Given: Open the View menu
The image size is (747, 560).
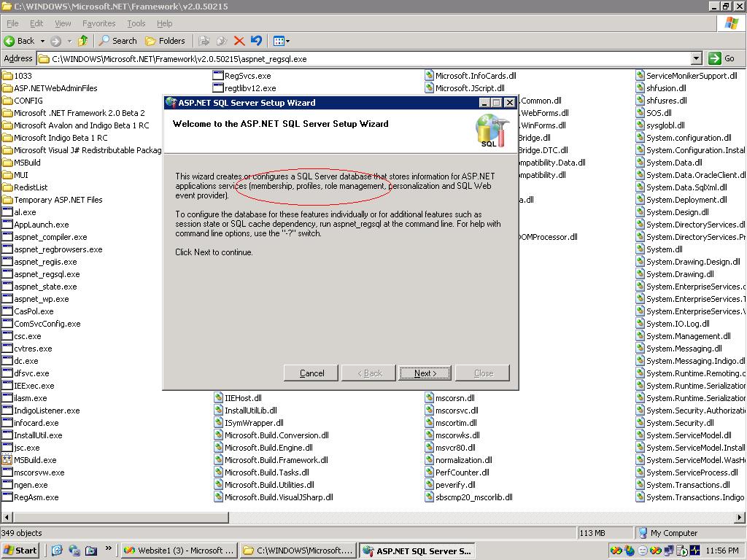Looking at the screenshot, I should point(63,23).
